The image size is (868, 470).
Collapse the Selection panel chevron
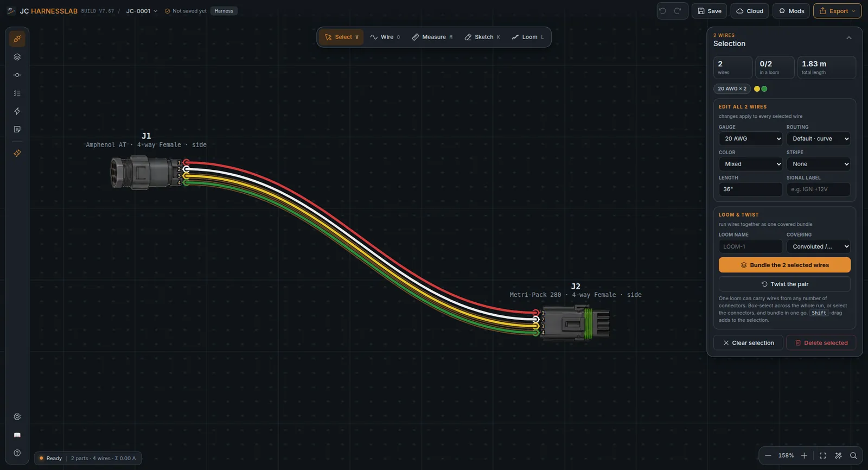(x=849, y=38)
